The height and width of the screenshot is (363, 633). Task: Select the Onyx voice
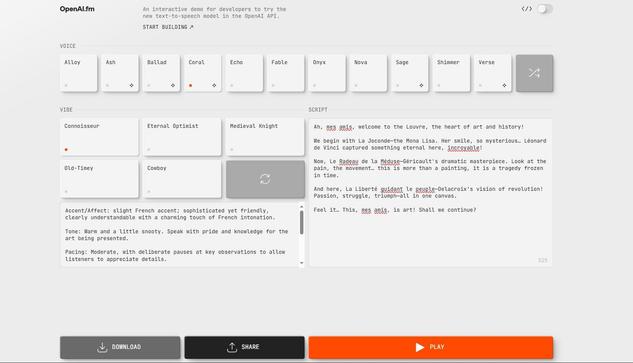(x=327, y=73)
